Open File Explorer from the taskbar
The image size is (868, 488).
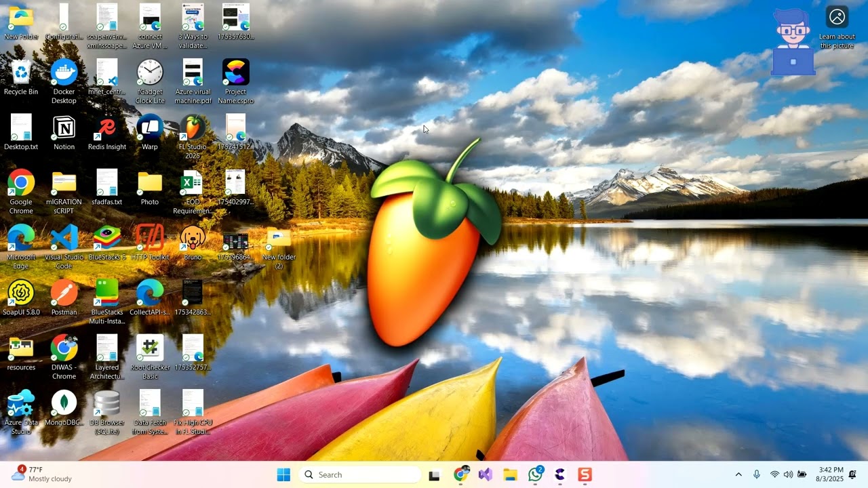(510, 474)
